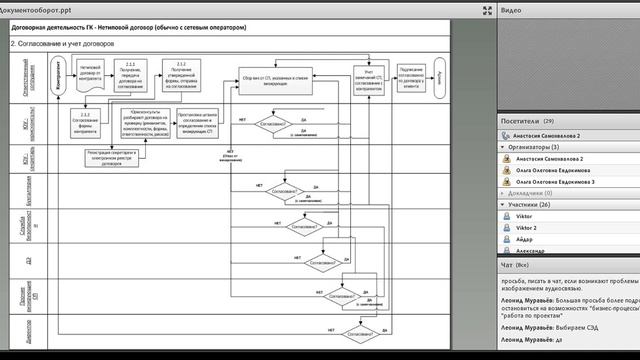The height and width of the screenshot is (360, 640).
Task: Click the heading '2. Согласование и учет договоров'
Action: 62,44
